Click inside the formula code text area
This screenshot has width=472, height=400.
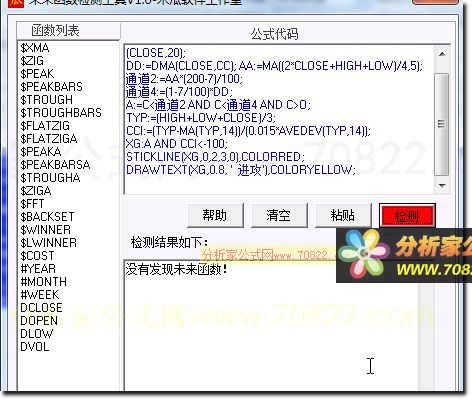coord(279,119)
